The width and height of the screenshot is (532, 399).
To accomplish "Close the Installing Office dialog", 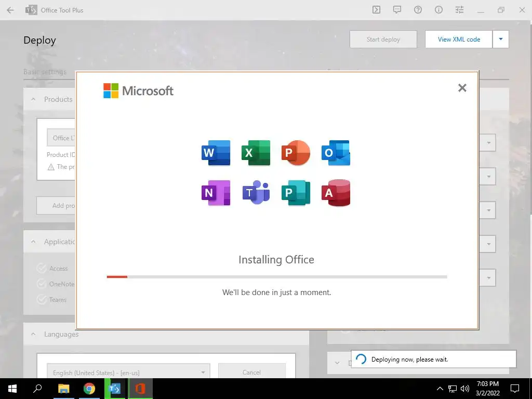I will (462, 88).
